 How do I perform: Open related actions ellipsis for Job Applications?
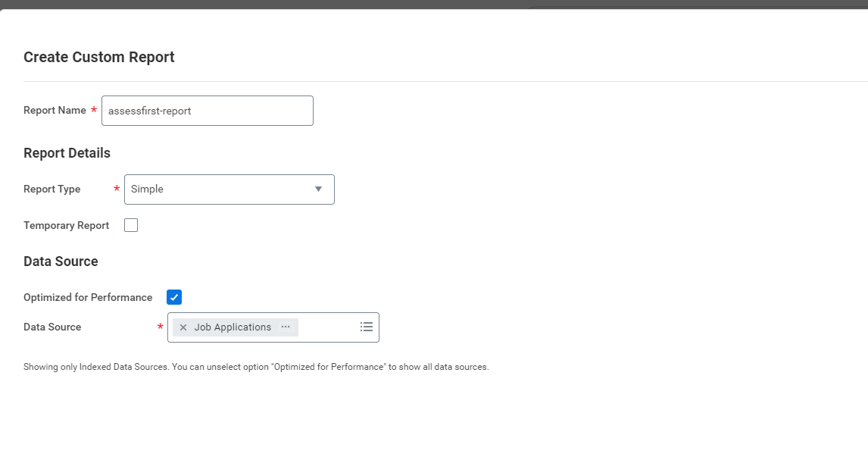[286, 327]
